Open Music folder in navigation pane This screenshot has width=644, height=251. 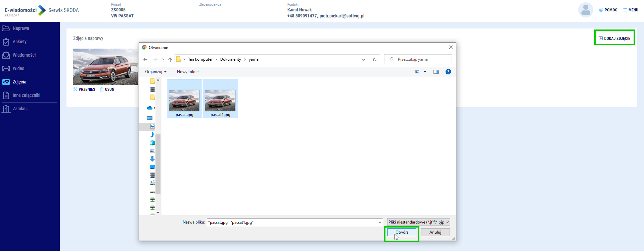tap(152, 135)
